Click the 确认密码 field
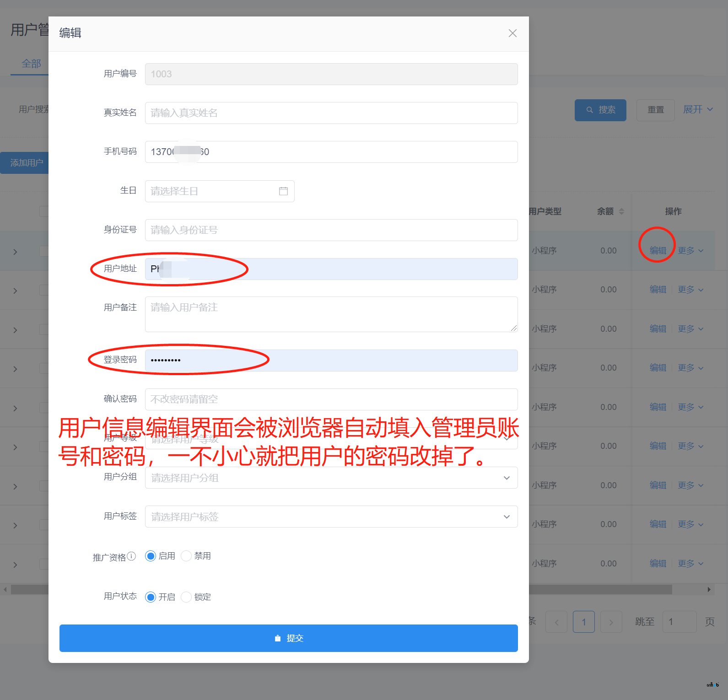 [331, 399]
